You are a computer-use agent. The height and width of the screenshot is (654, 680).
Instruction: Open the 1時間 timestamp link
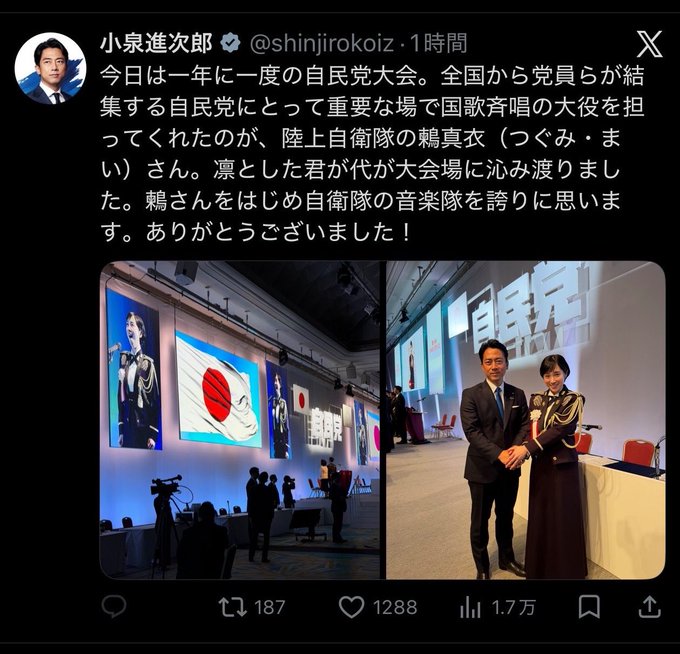[438, 43]
